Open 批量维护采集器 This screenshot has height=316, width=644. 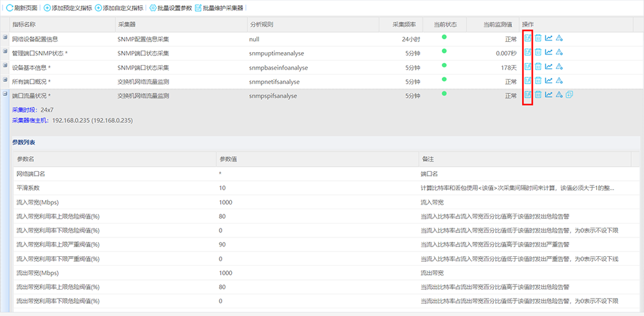219,8
